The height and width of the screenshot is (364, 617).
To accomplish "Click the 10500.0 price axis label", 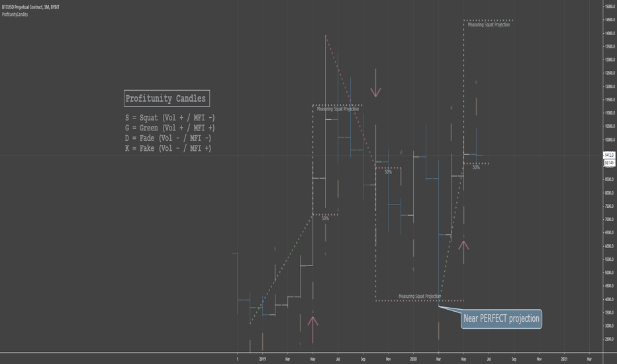I will pos(610,126).
